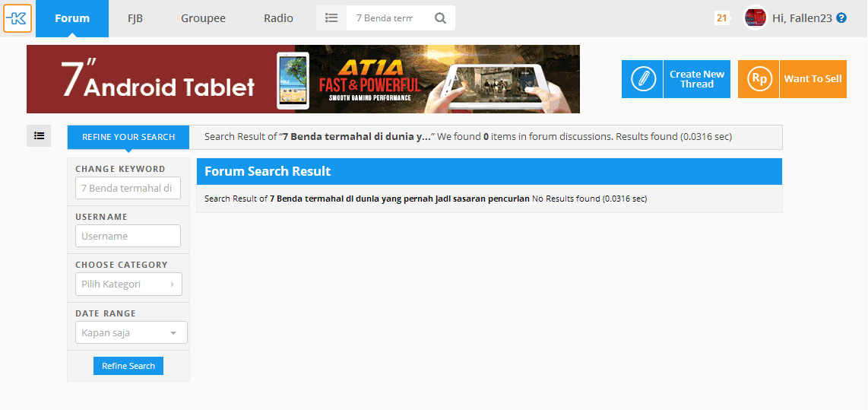The height and width of the screenshot is (410, 868).
Task: Click the Refine Search button
Action: pyautogui.click(x=128, y=366)
